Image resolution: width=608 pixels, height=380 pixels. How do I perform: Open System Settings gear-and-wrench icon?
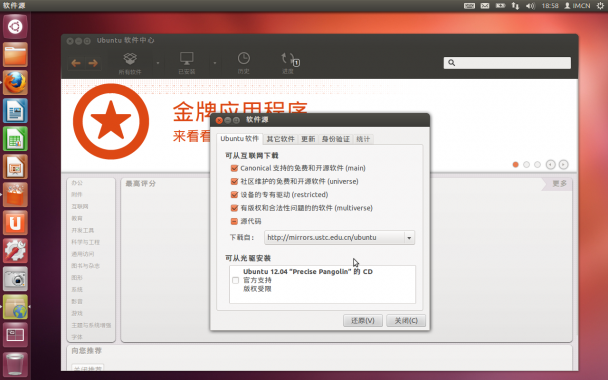15,250
